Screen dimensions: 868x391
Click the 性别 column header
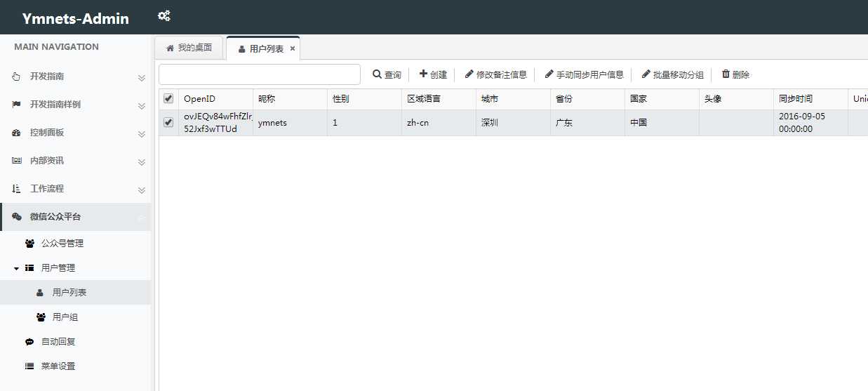pyautogui.click(x=365, y=99)
